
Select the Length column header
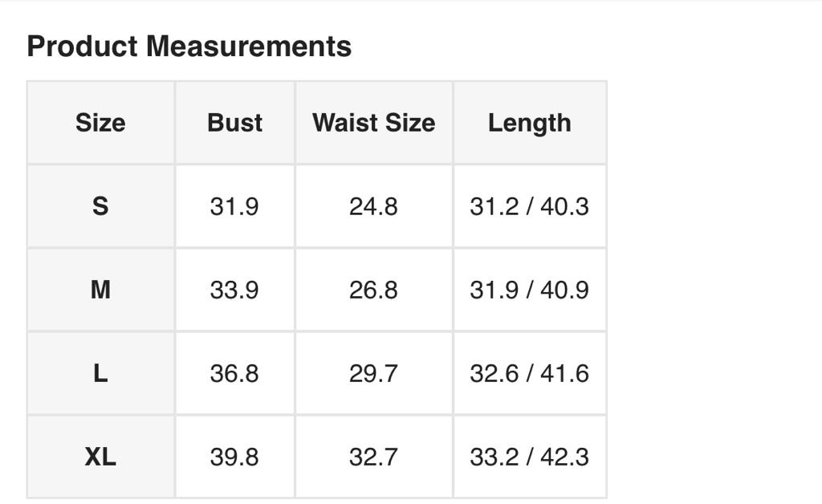(x=529, y=123)
